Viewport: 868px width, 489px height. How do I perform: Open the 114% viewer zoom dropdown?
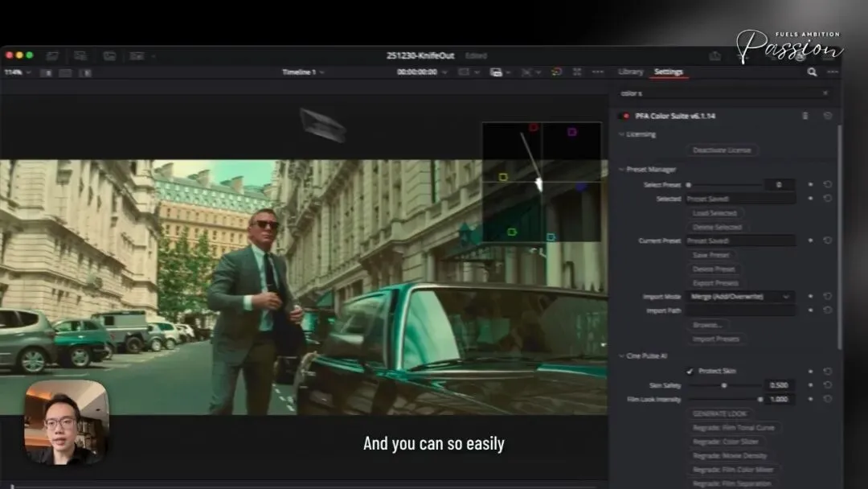point(17,72)
